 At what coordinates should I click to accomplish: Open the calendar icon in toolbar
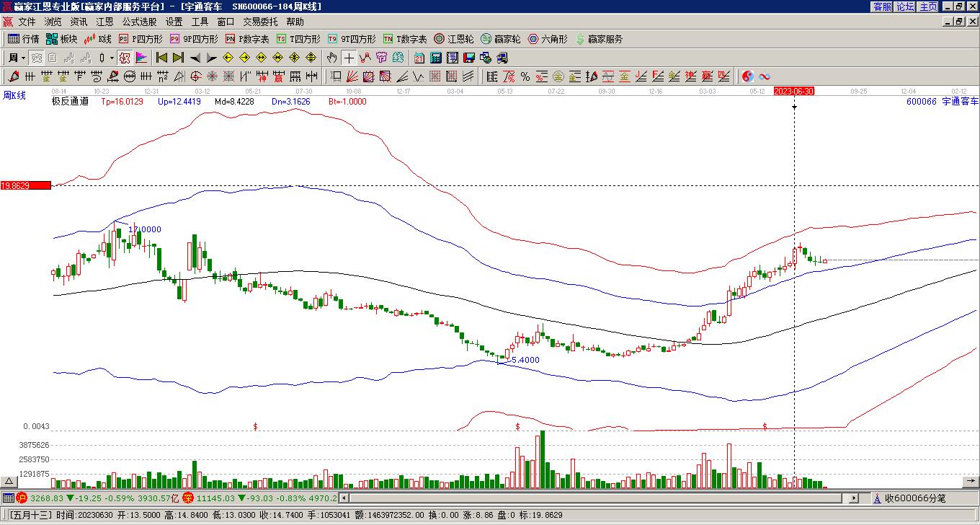point(419,58)
